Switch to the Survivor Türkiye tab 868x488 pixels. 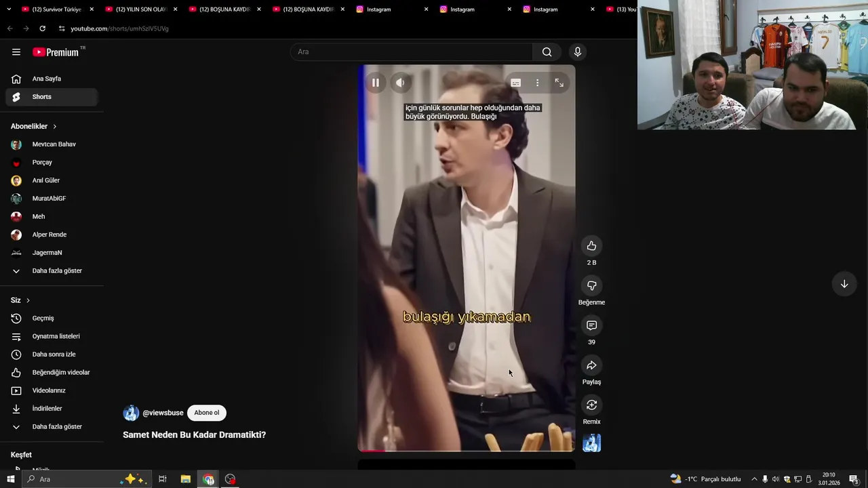coord(57,9)
